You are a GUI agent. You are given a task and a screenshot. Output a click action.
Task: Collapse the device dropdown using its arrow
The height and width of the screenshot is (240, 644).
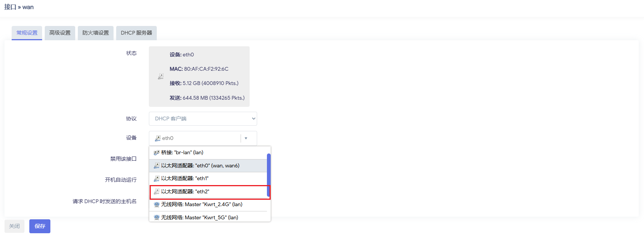tap(246, 138)
